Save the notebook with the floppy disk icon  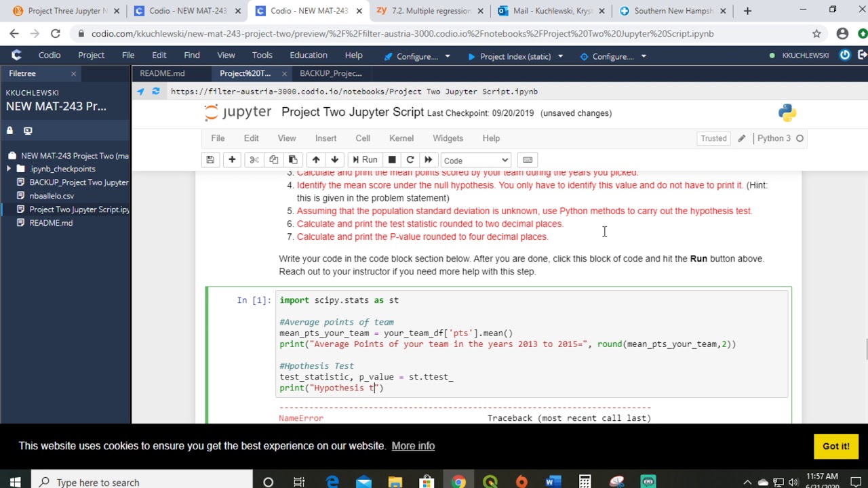pyautogui.click(x=210, y=160)
